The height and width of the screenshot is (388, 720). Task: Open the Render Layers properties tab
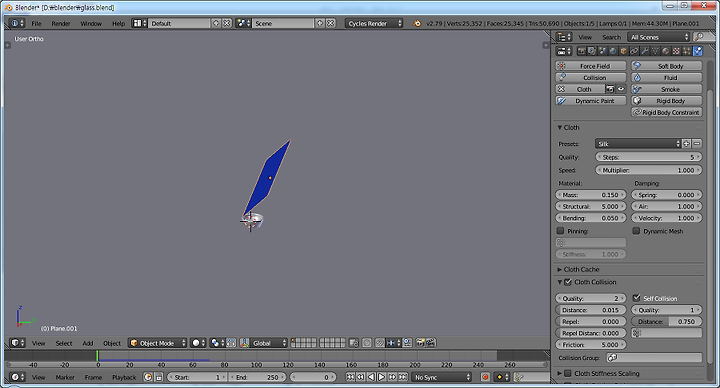coord(591,51)
